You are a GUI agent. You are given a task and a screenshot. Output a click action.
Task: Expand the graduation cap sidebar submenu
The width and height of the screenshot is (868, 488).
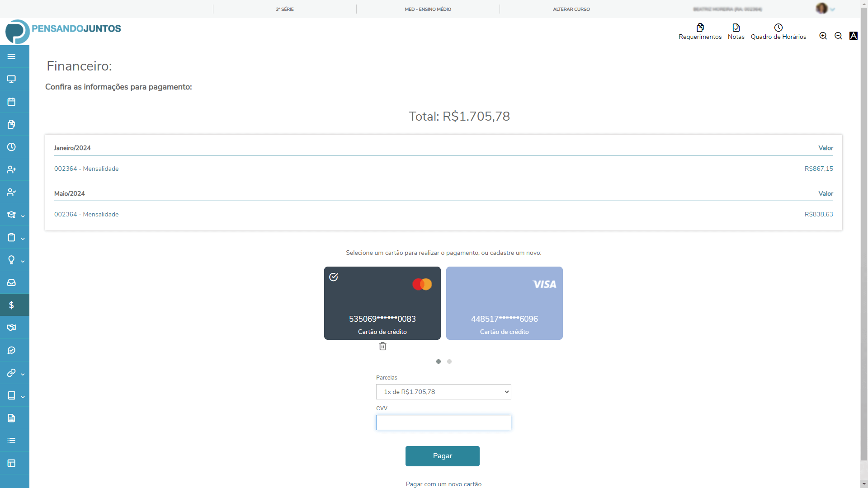14,215
